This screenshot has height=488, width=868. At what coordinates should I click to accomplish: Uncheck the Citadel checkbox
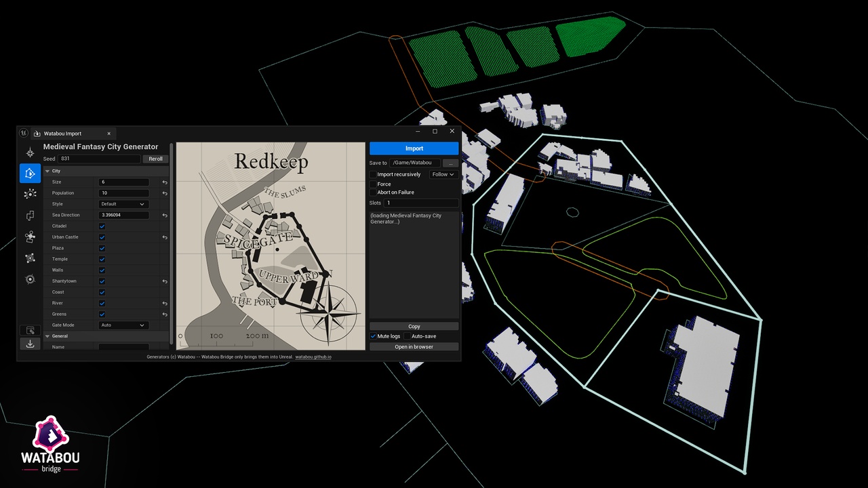(102, 226)
